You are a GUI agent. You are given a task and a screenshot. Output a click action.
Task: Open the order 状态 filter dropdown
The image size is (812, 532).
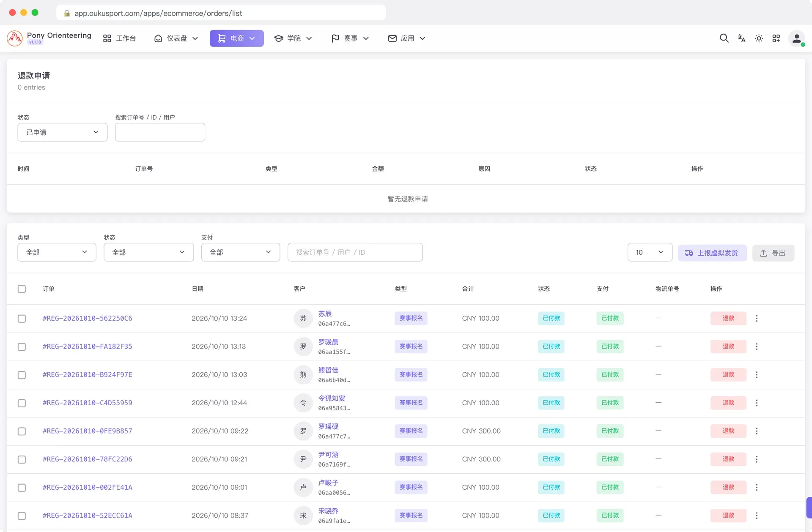click(x=149, y=252)
